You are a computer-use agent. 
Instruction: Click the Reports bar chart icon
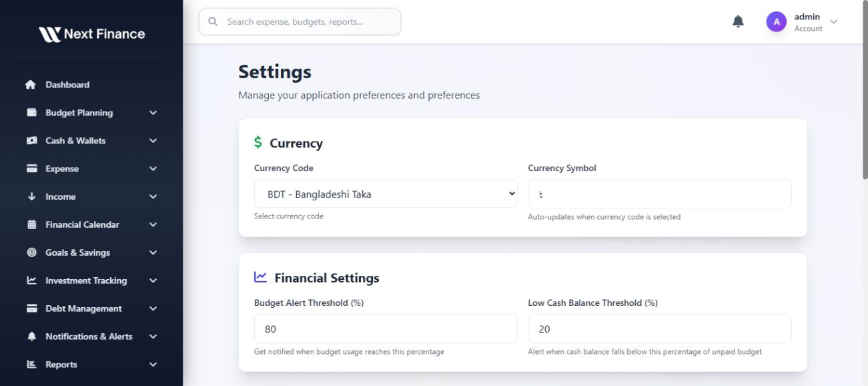(x=31, y=365)
